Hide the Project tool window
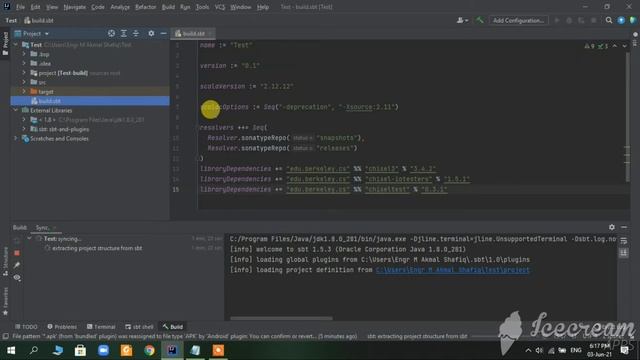640x360 pixels. click(x=163, y=33)
